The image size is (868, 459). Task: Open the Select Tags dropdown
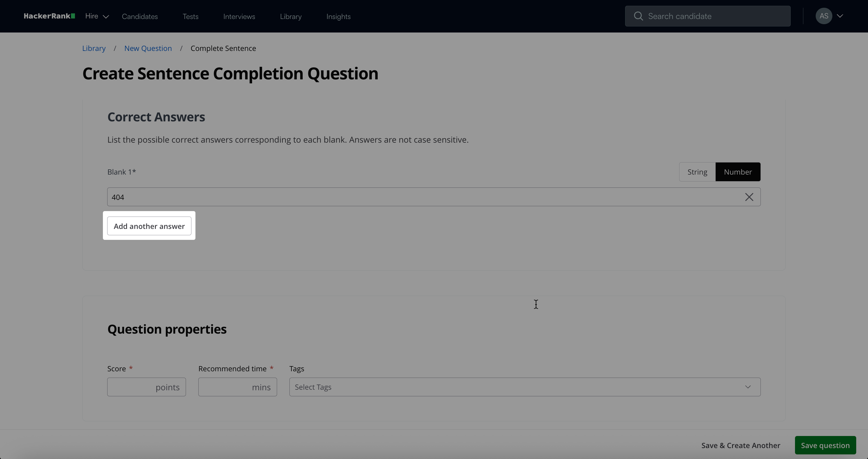point(524,387)
